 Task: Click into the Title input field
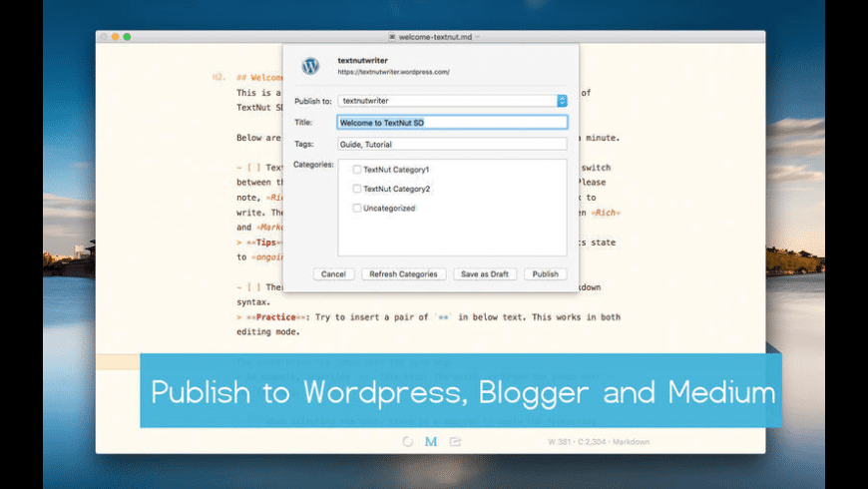(452, 123)
